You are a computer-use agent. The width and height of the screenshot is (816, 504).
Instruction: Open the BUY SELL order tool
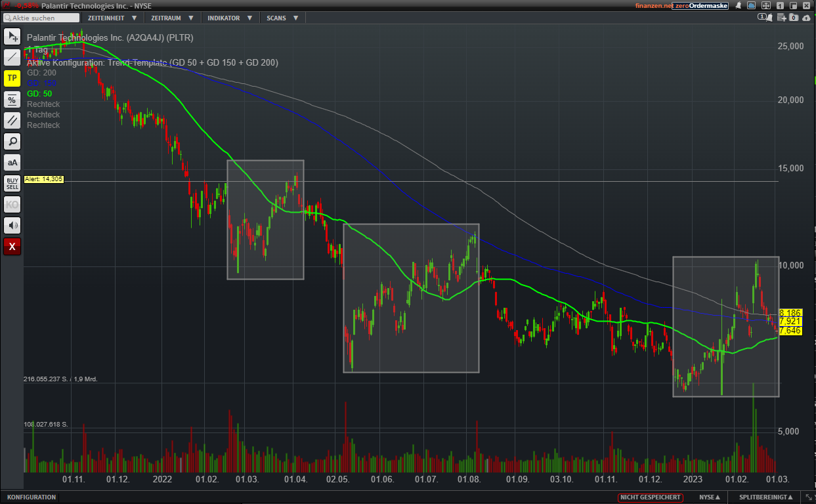click(x=12, y=184)
